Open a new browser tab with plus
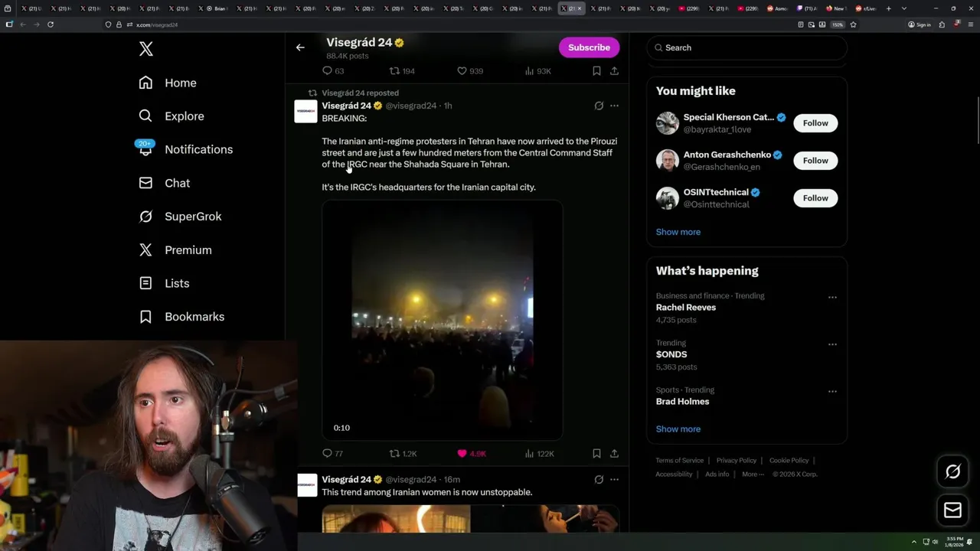 coord(889,8)
